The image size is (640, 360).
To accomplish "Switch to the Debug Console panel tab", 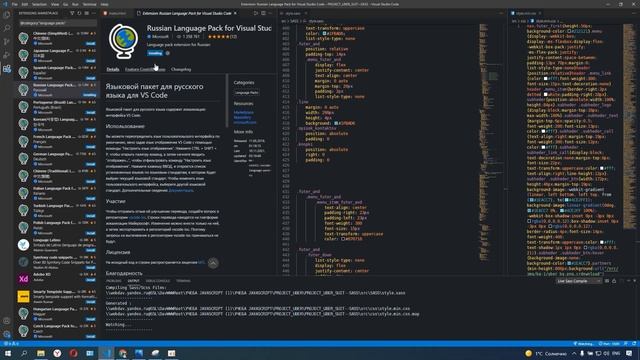I will tap(158, 281).
